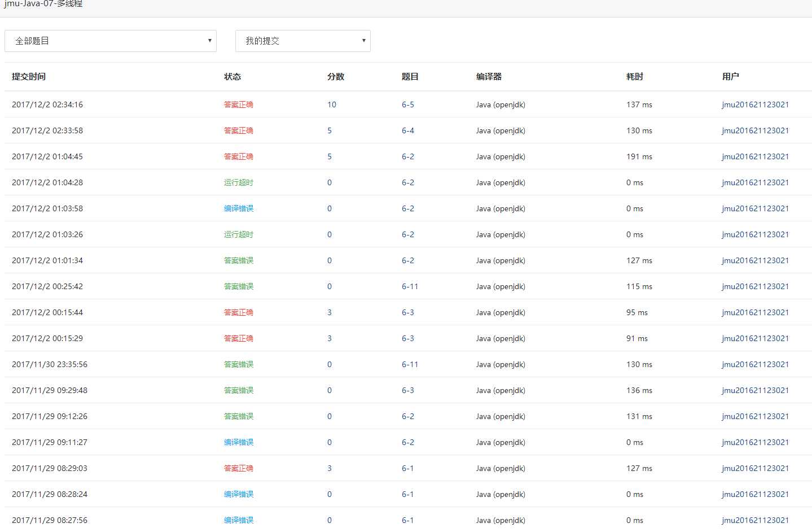Open 答案正确 status of 00:15:44 submission
812x532 pixels.
239,312
